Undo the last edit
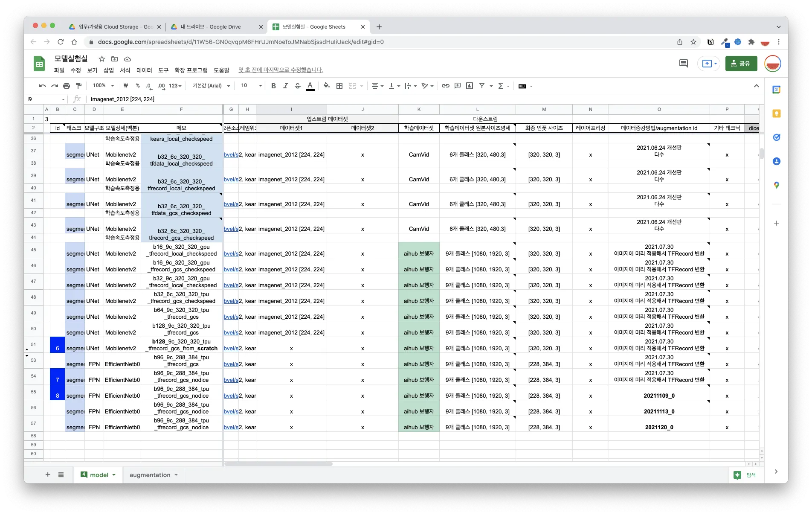The width and height of the screenshot is (812, 515). (42, 86)
